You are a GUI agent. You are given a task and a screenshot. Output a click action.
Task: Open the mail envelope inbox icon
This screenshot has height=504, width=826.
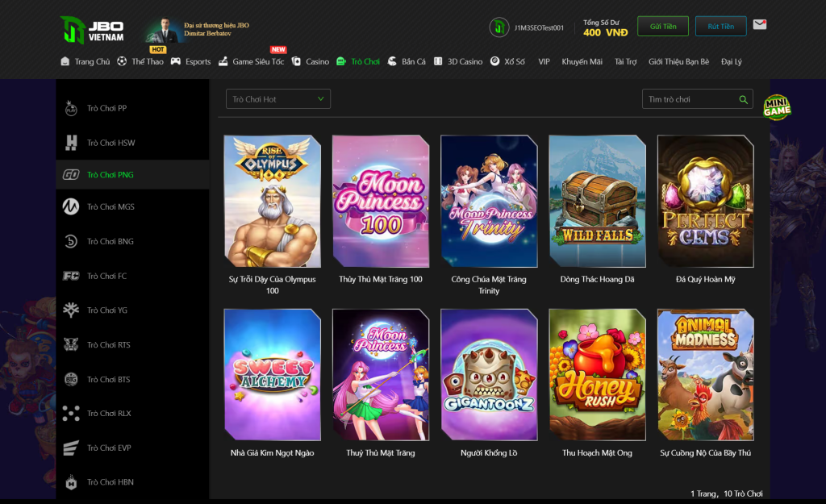759,25
